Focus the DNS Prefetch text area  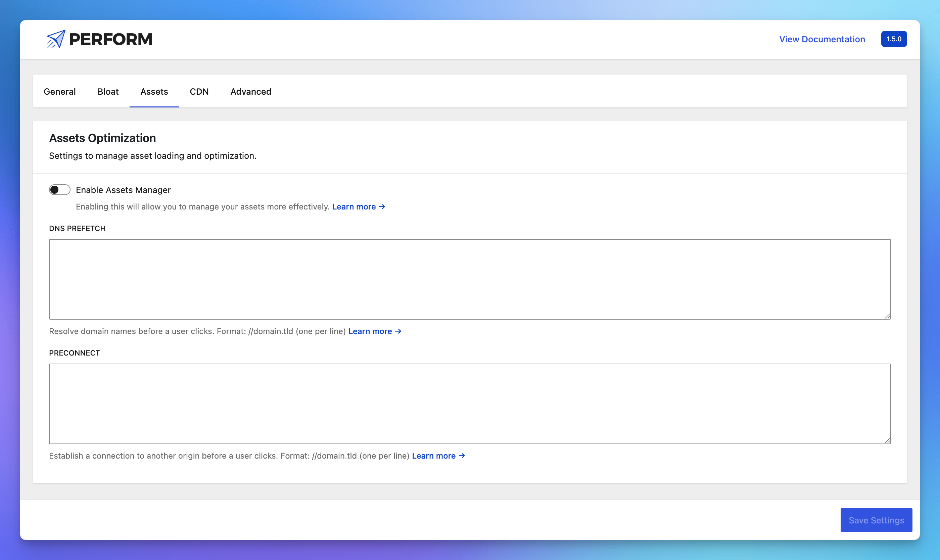pos(469,279)
